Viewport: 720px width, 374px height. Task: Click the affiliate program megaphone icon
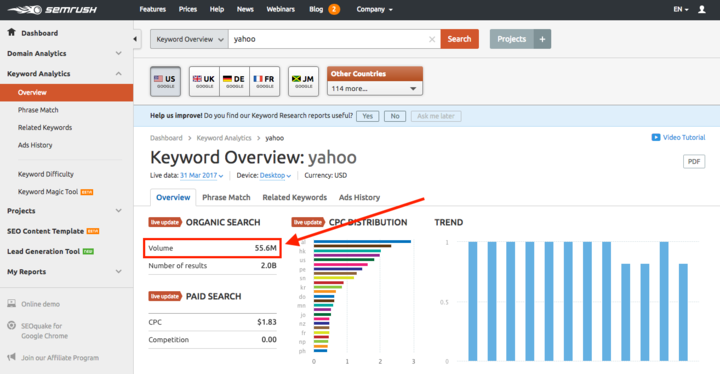(x=11, y=357)
